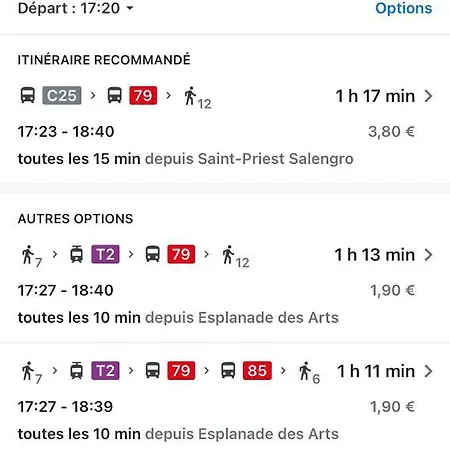The height and width of the screenshot is (450, 450).
Task: Tap the 3,80 € fare
Action: (391, 131)
